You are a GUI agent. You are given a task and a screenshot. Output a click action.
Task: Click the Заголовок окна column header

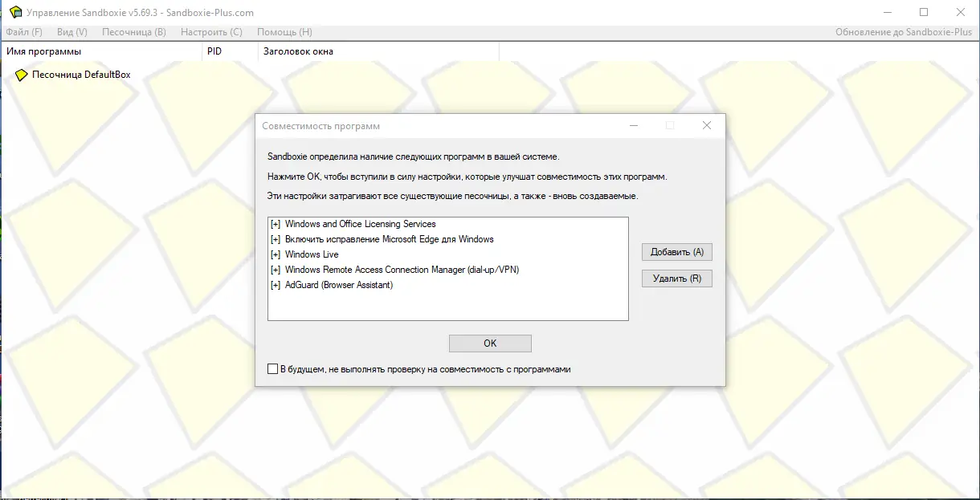(378, 51)
